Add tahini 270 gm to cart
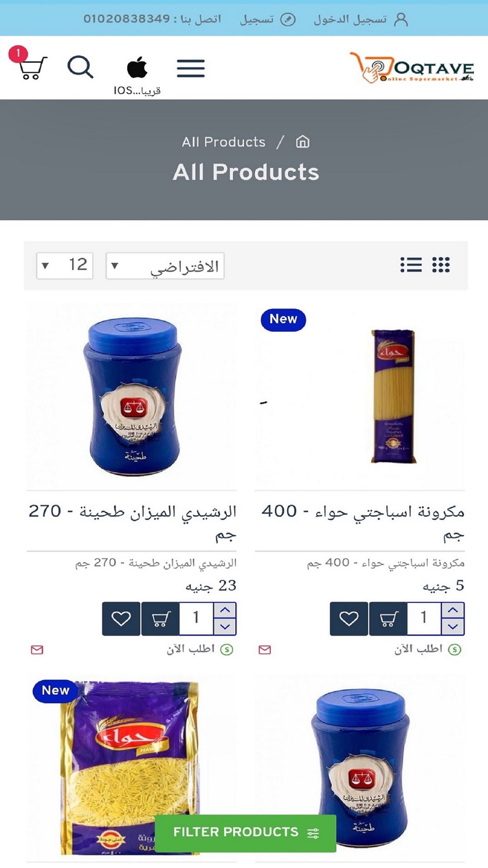Viewport: 488px width, 868px height. point(160,619)
